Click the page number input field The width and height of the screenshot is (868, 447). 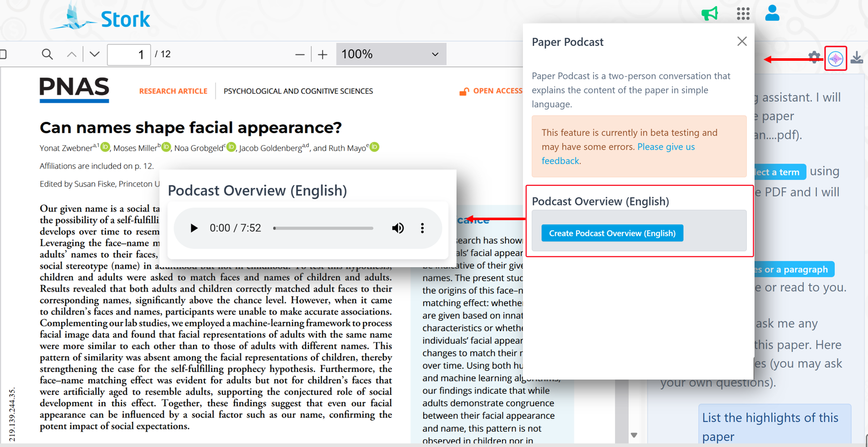coord(129,55)
